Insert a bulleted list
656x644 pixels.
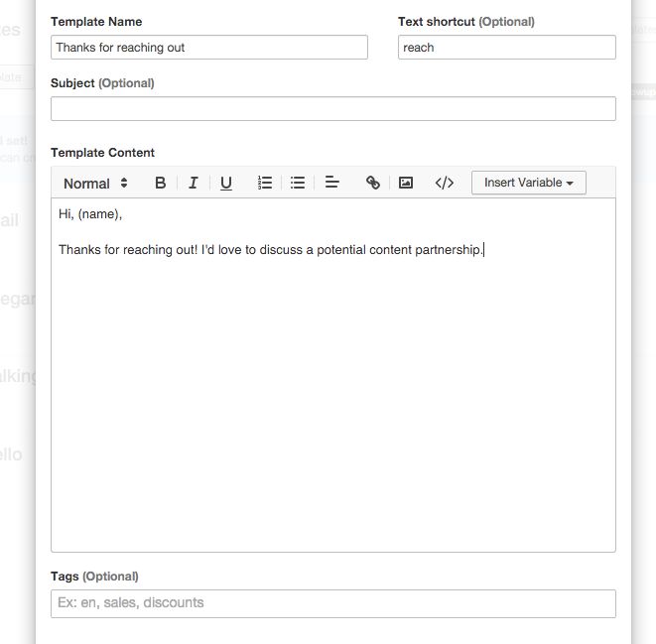point(298,183)
